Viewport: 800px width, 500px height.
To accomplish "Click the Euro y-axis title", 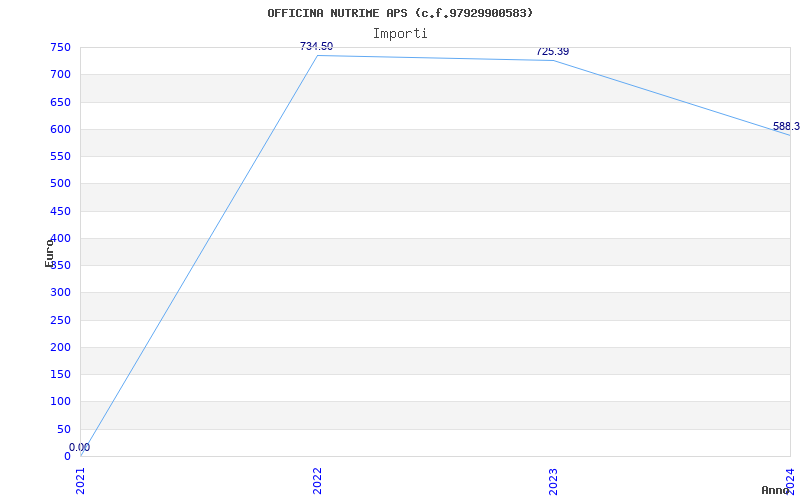I will 49,253.
